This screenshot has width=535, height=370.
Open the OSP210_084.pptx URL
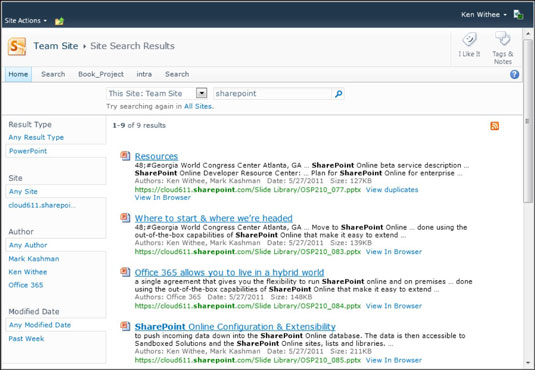pos(248,306)
